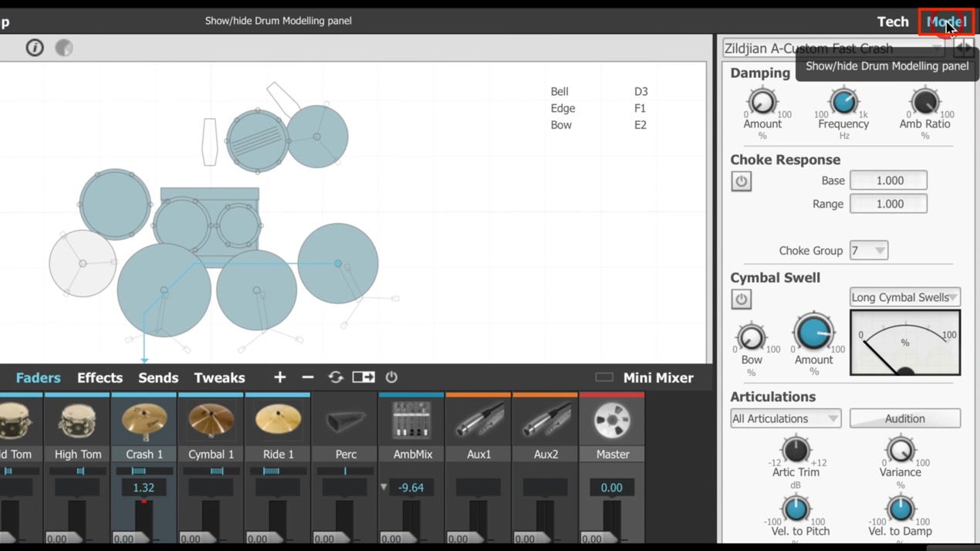Click the greyed-out drum in kit view
This screenshot has height=551, width=980.
coord(83,263)
